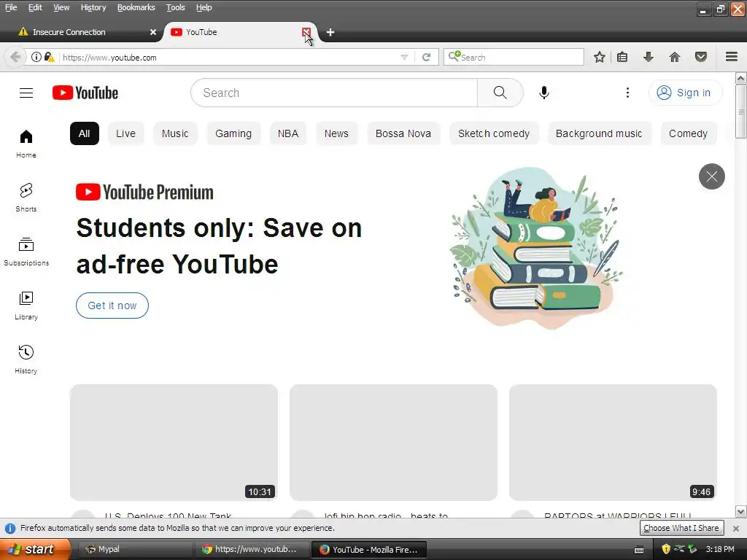
Task: Open the Windows start button
Action: pos(35,549)
